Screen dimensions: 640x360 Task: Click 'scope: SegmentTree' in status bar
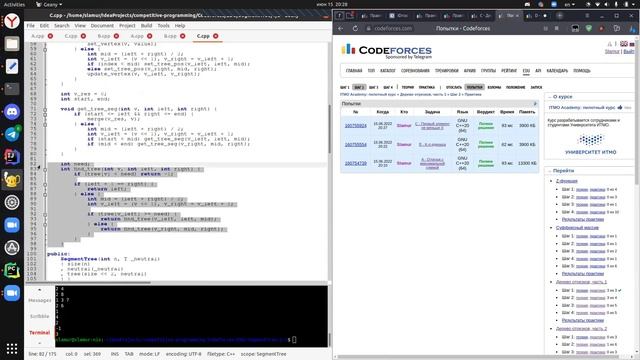coord(263,354)
